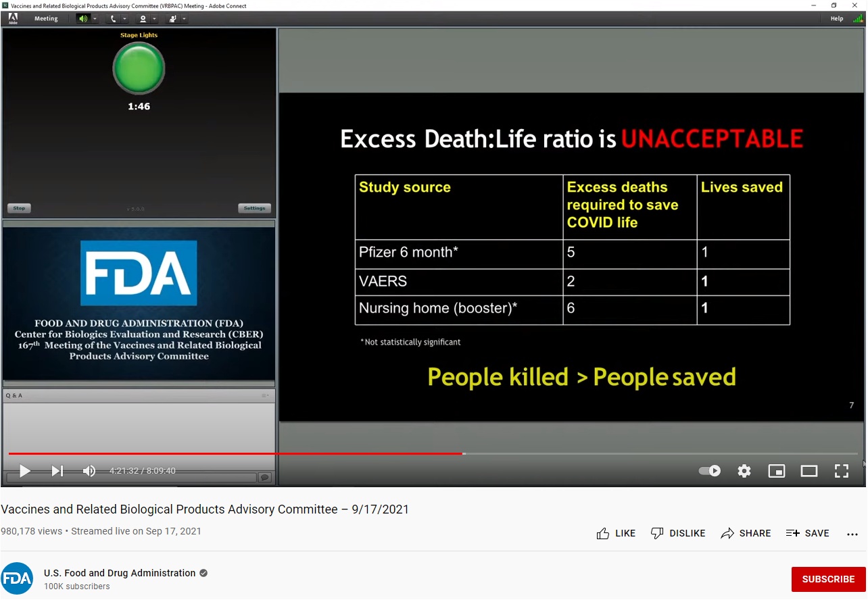Click the Stop button in Stage Lights
This screenshot has width=868, height=600.
point(19,208)
